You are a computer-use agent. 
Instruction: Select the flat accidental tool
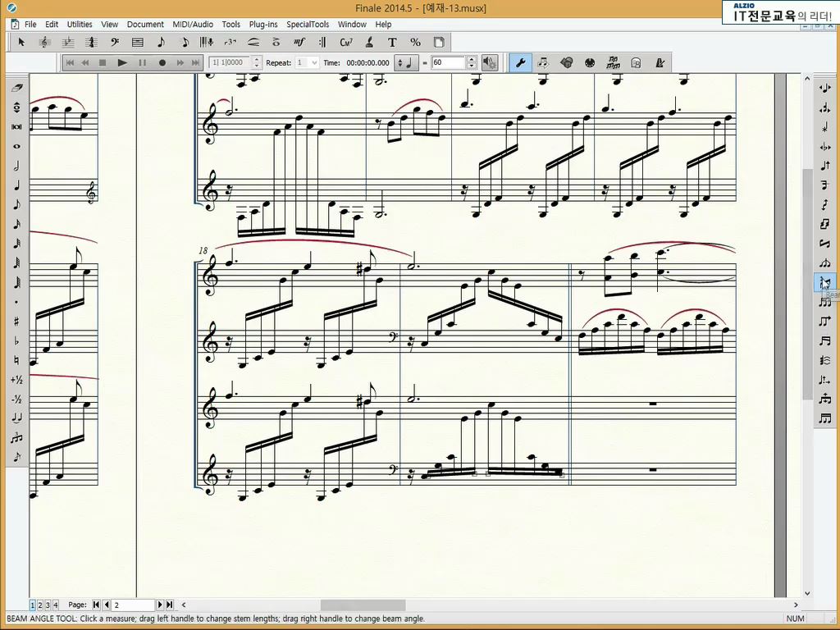[16, 340]
